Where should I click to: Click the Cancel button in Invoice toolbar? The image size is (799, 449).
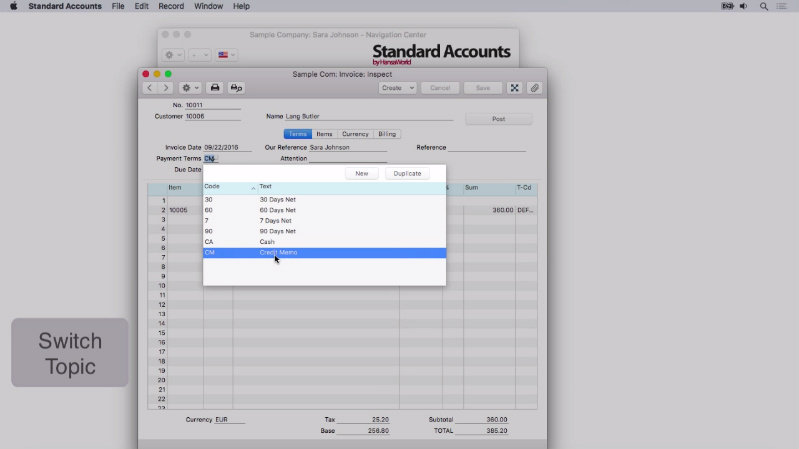point(440,88)
